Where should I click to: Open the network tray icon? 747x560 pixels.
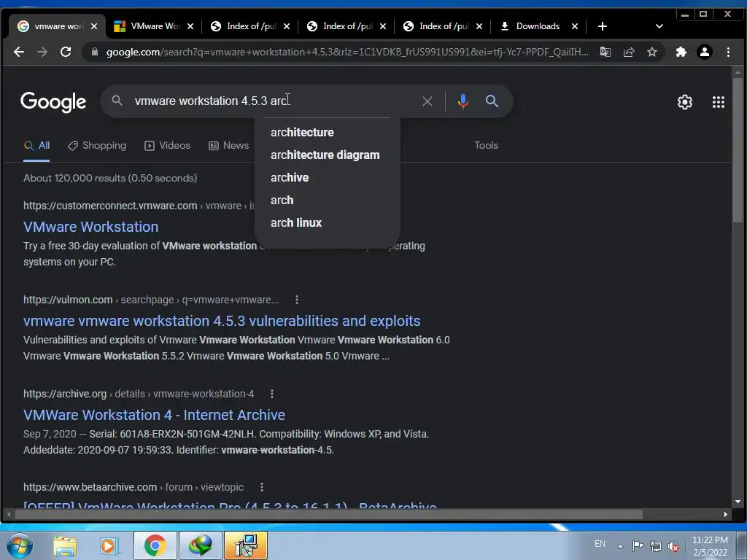click(x=656, y=545)
